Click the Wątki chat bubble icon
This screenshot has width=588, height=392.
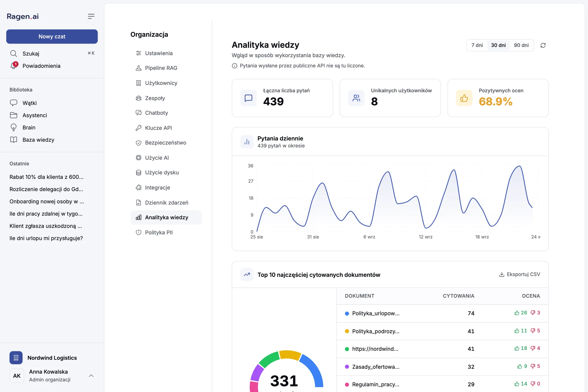pyautogui.click(x=14, y=103)
